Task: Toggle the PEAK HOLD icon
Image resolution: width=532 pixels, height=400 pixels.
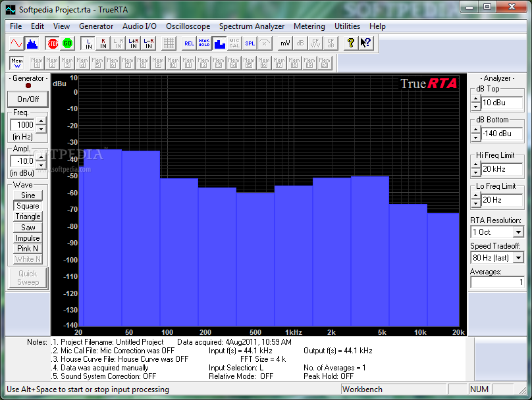Action: click(x=204, y=43)
